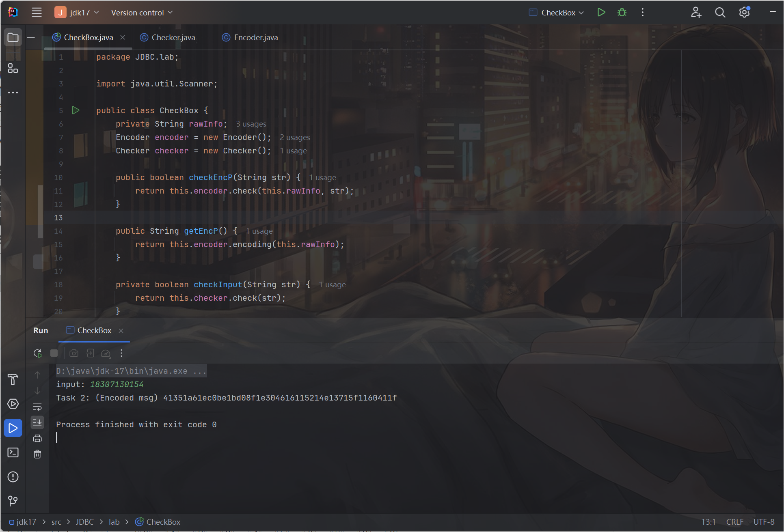Open the Build hammer tool window
Screen dimensions: 784x532
pos(13,379)
